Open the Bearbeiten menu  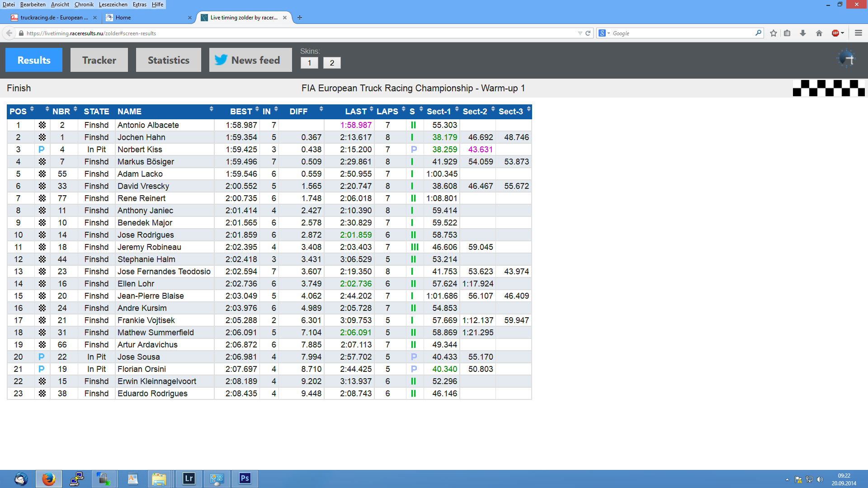tap(33, 5)
